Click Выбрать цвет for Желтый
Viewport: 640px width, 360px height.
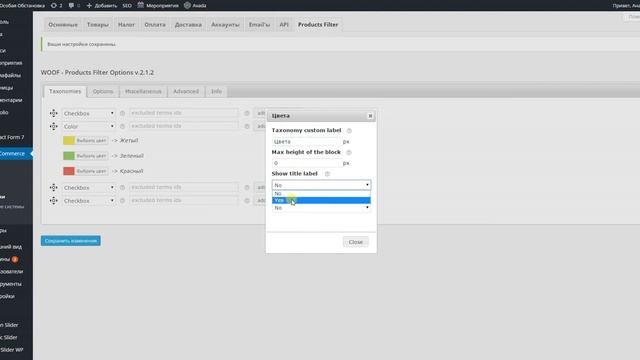click(91, 140)
